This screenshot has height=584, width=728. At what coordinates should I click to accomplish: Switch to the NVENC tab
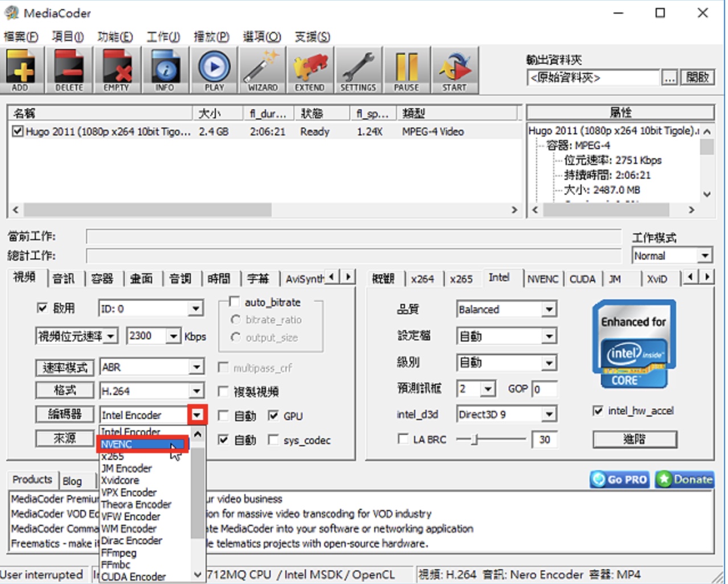point(543,279)
